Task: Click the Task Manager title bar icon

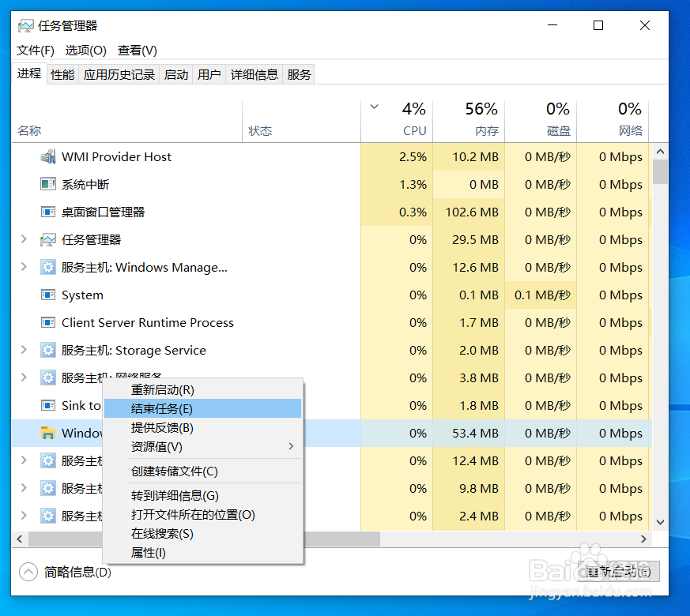Action: coord(25,26)
